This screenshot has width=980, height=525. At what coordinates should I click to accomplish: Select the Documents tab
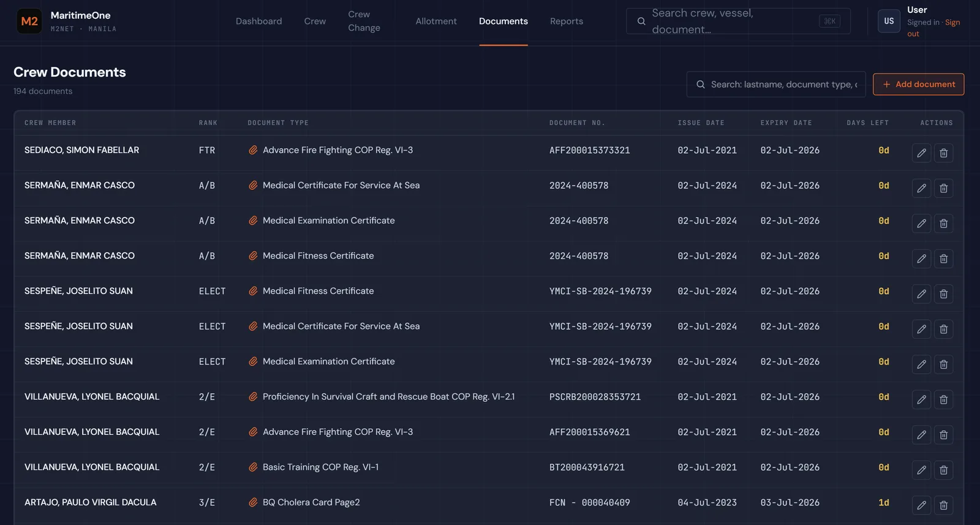503,21
